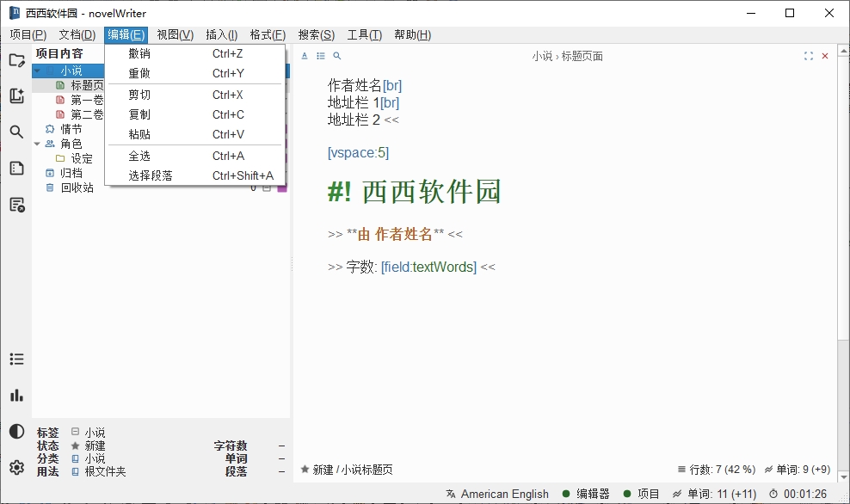
Task: Close the document with red X icon
Action: coord(825,56)
